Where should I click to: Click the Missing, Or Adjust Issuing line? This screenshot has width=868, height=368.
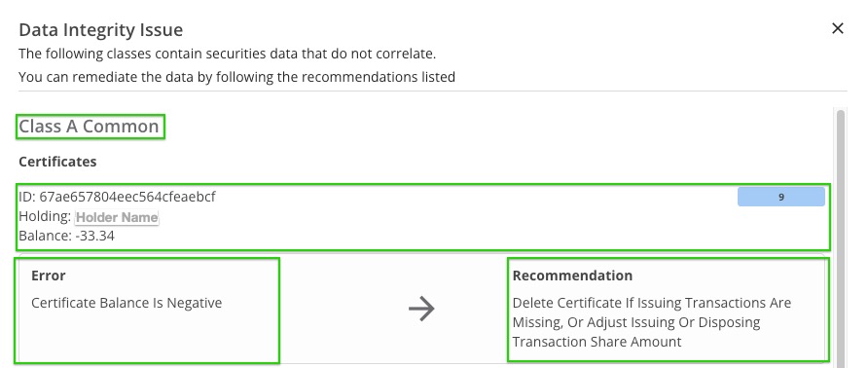(x=636, y=322)
